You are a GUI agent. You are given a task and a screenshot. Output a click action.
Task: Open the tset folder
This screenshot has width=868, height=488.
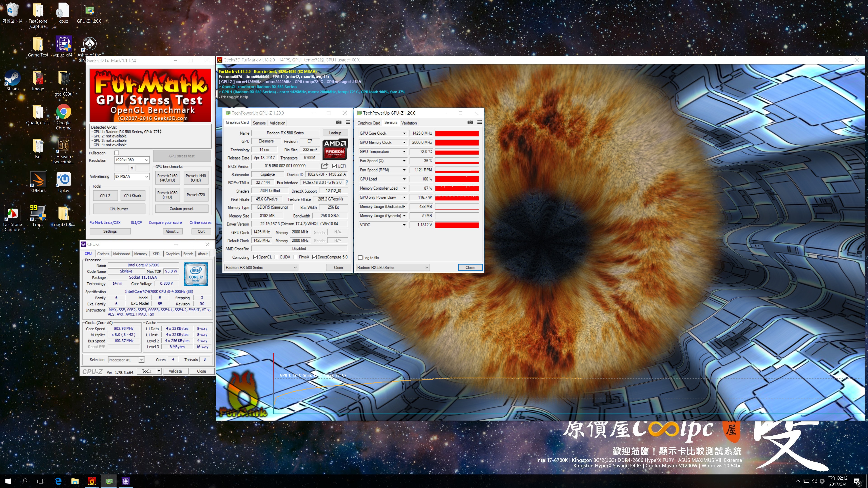(x=38, y=149)
